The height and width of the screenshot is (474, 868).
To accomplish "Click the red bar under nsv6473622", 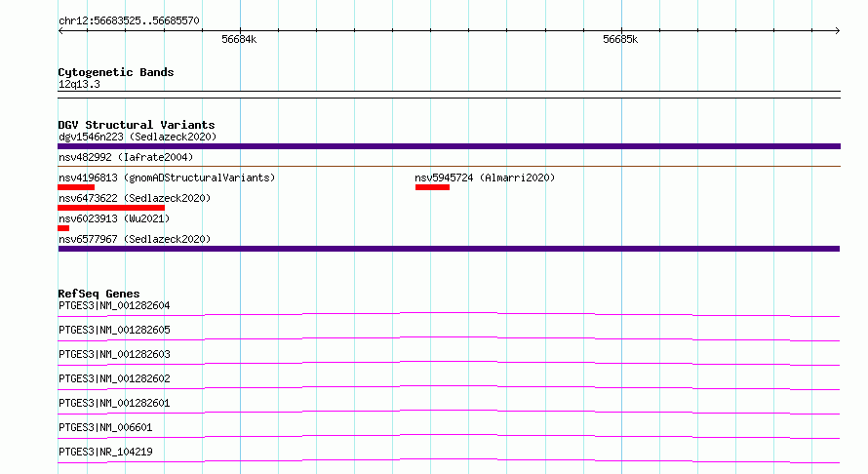I will pyautogui.click(x=111, y=208).
